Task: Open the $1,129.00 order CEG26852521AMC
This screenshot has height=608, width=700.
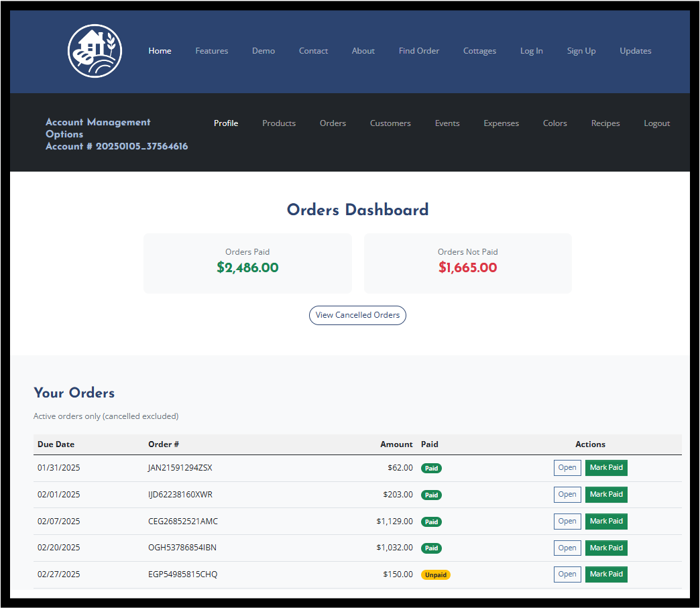Action: 567,522
